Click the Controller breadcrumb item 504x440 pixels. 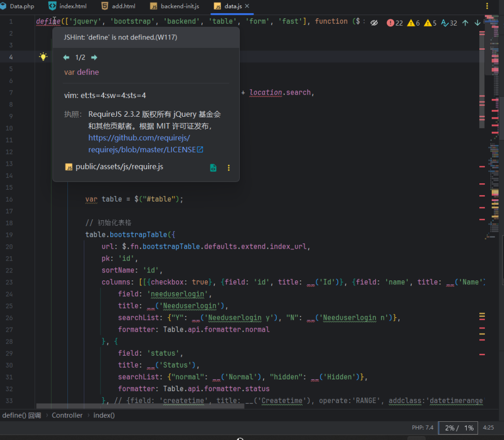pyautogui.click(x=67, y=415)
